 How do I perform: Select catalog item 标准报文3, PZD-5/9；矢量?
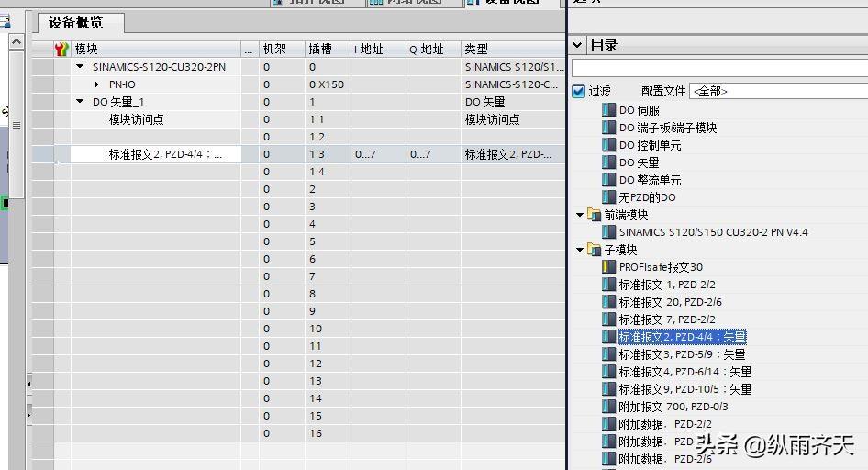682,354
